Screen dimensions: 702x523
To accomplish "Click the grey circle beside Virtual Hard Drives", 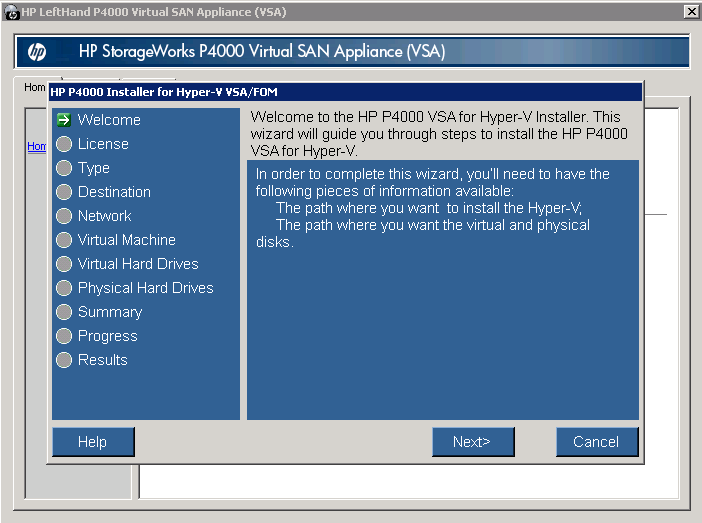I will click(64, 264).
